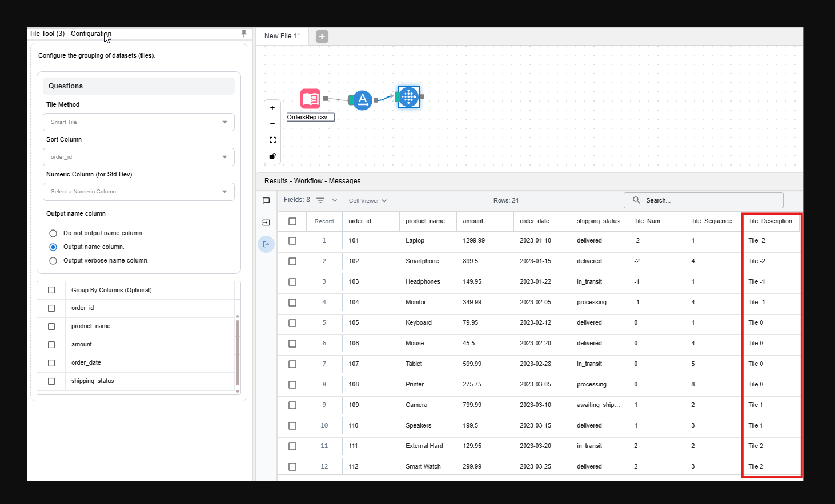Click the fit-to-screen canvas icon
835x504 pixels.
pos(272,140)
